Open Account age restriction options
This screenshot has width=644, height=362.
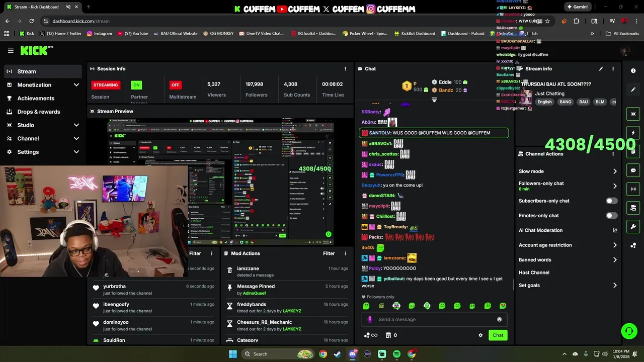tap(568, 245)
